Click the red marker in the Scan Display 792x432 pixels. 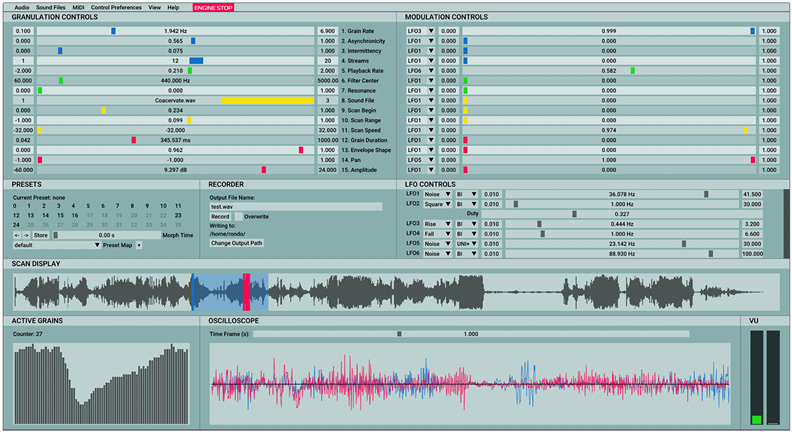coord(246,292)
